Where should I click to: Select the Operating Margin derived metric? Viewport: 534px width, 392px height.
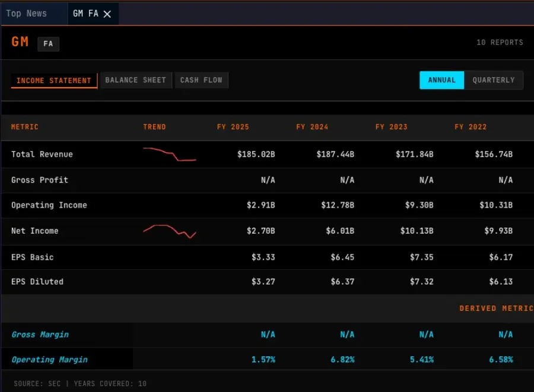49,359
